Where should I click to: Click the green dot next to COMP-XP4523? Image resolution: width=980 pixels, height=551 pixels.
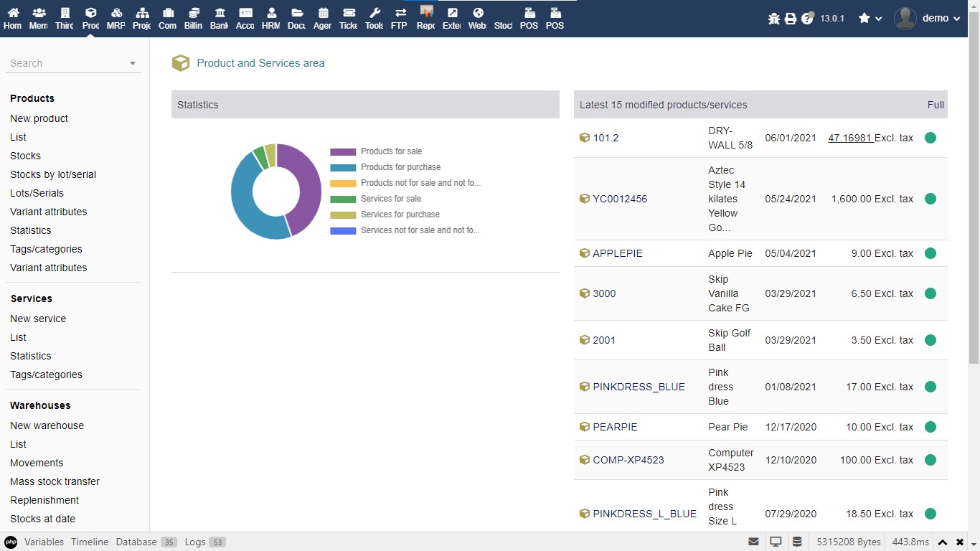930,460
